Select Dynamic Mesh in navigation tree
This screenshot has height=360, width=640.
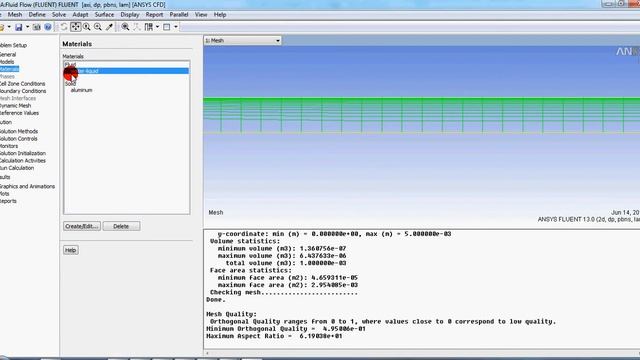coord(16,106)
